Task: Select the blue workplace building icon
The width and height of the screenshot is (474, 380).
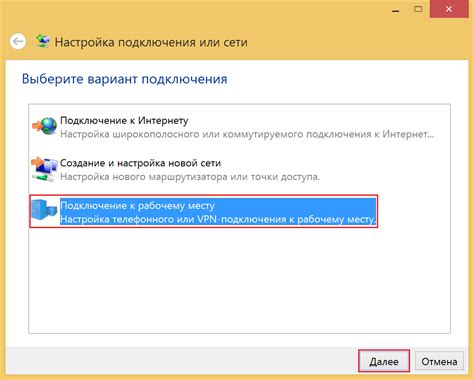Action: 44,211
